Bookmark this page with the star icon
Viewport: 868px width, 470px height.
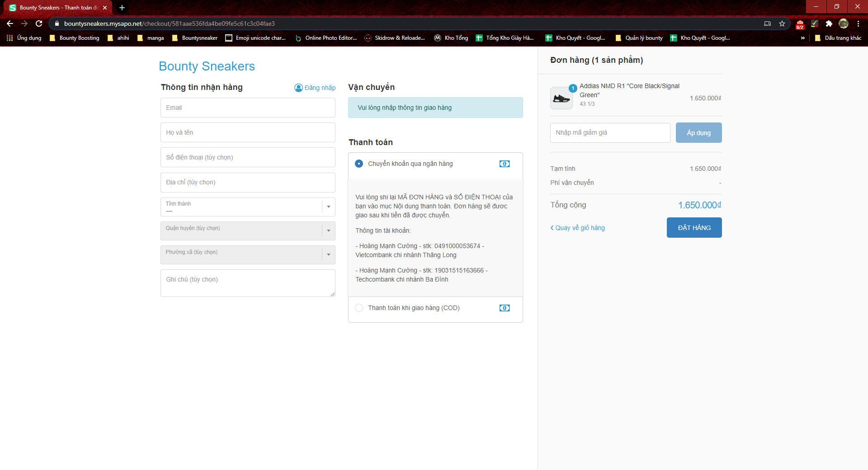tap(782, 23)
